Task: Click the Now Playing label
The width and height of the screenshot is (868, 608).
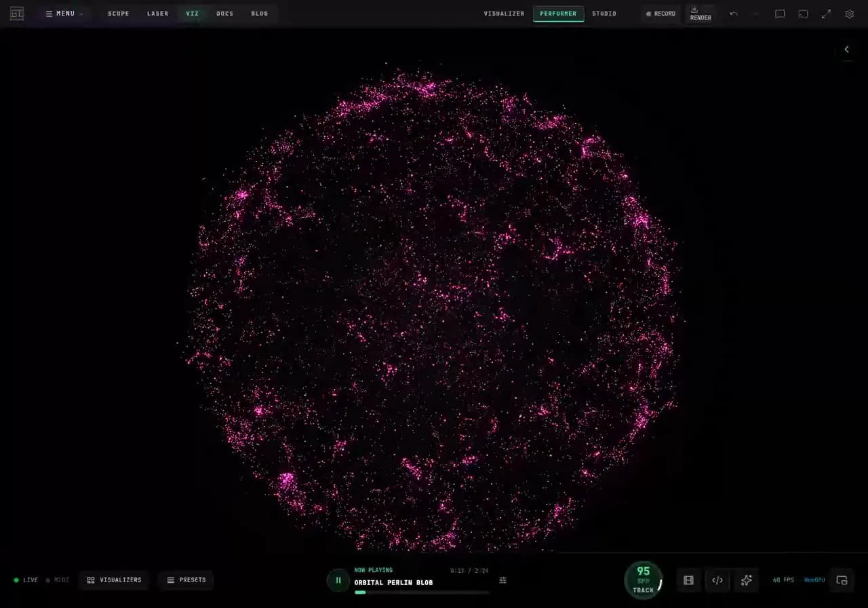Action: [373, 571]
